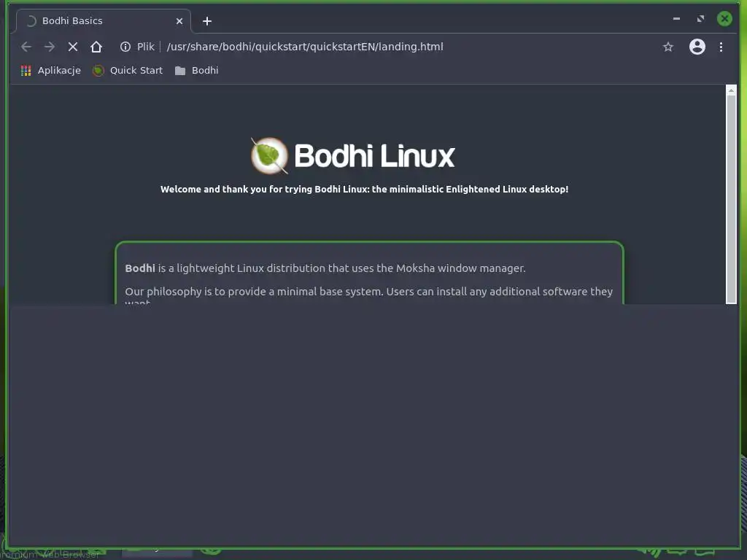
Task: Open the Quick Start bookmark
Action: [127, 71]
